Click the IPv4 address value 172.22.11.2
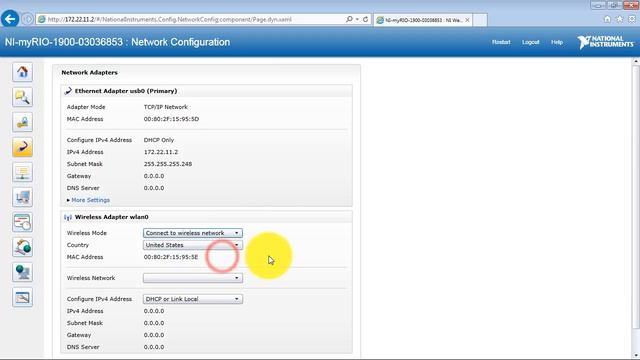This screenshot has height=360, width=640. [161, 152]
